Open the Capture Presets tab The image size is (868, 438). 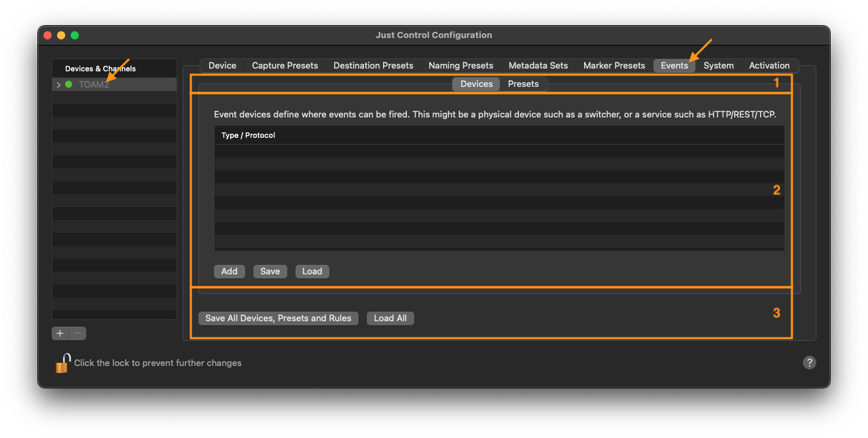tap(285, 66)
